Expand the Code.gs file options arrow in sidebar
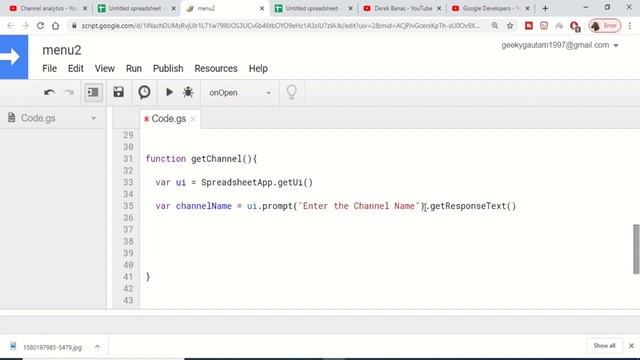 (x=93, y=118)
